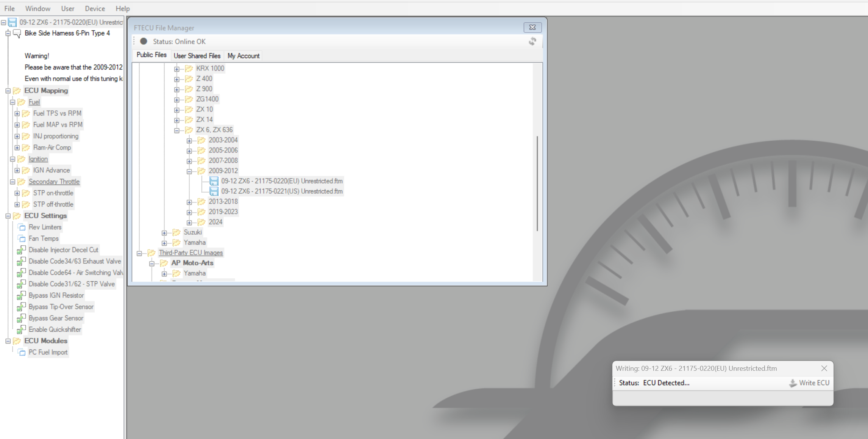Click the PC Fuel Import module icon
Screen dimensions: 868x439
coord(22,353)
